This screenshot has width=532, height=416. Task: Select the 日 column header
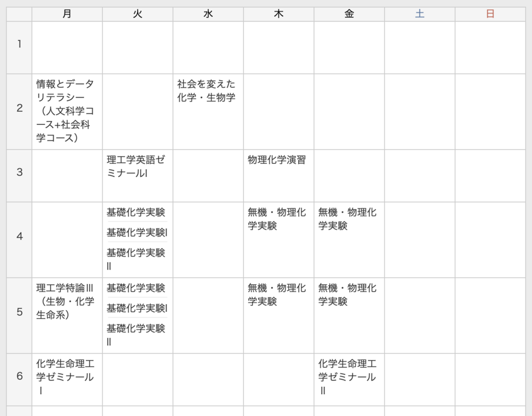(490, 13)
